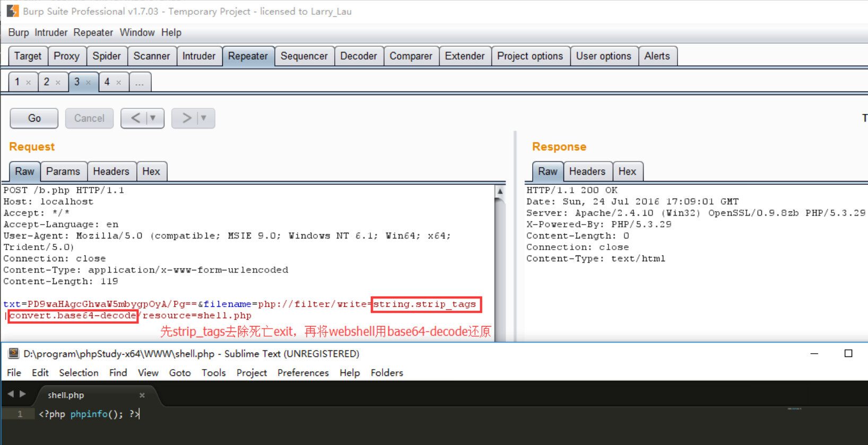Switch to the Comparer tab
The height and width of the screenshot is (445, 868).
[x=411, y=56]
